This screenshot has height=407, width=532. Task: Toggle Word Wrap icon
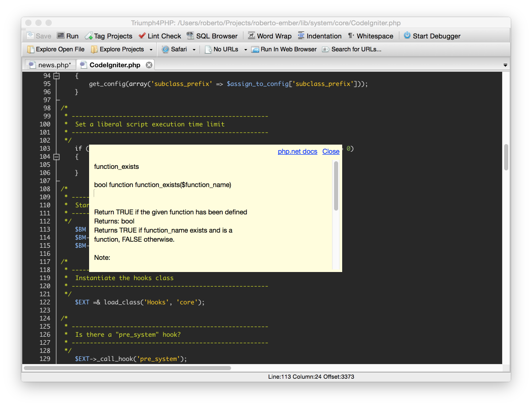tap(252, 35)
